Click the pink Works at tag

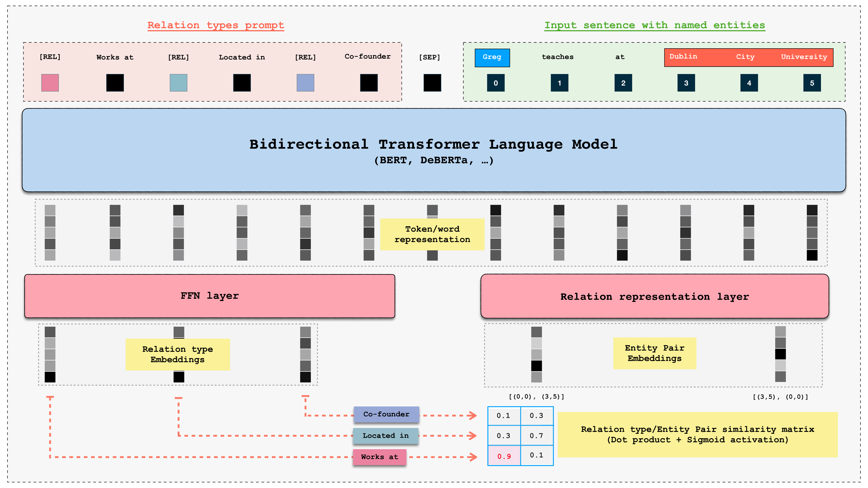379,457
